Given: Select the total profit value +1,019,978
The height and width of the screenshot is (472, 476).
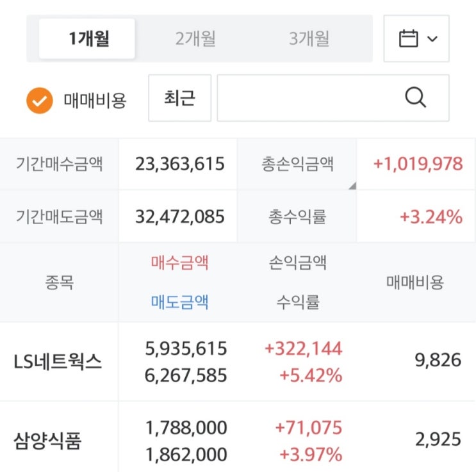Looking at the screenshot, I should (x=417, y=164).
